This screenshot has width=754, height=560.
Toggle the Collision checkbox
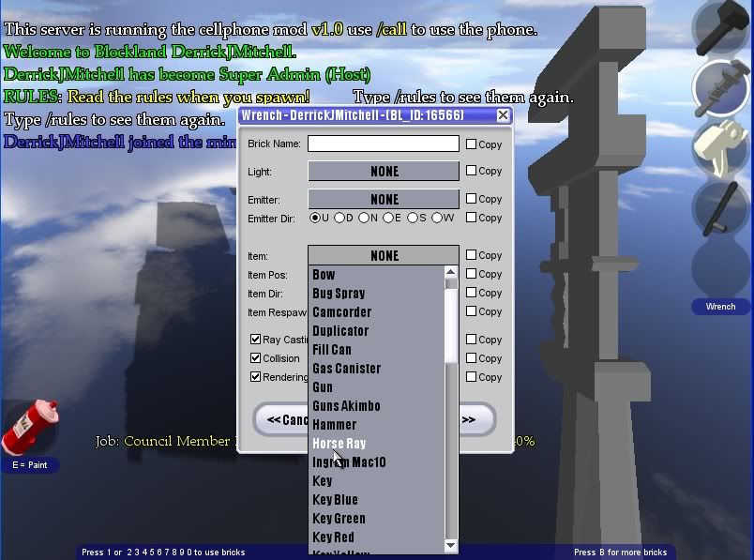pyautogui.click(x=256, y=358)
